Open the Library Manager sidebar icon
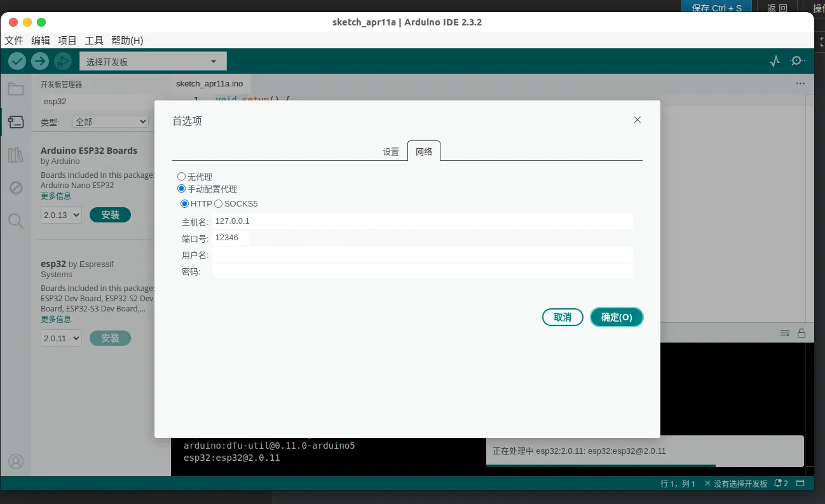The height and width of the screenshot is (504, 825). [16, 155]
